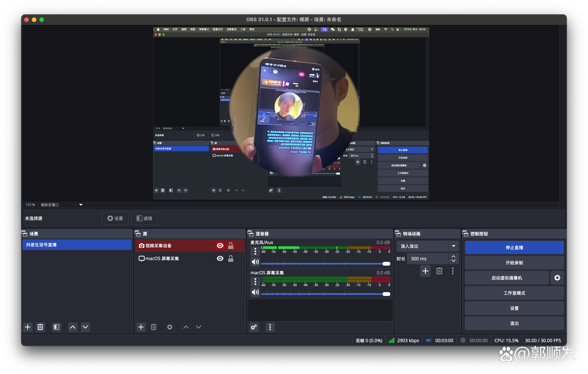Toggle lock on 视频采集设备 source
This screenshot has width=588, height=374.
coord(230,245)
